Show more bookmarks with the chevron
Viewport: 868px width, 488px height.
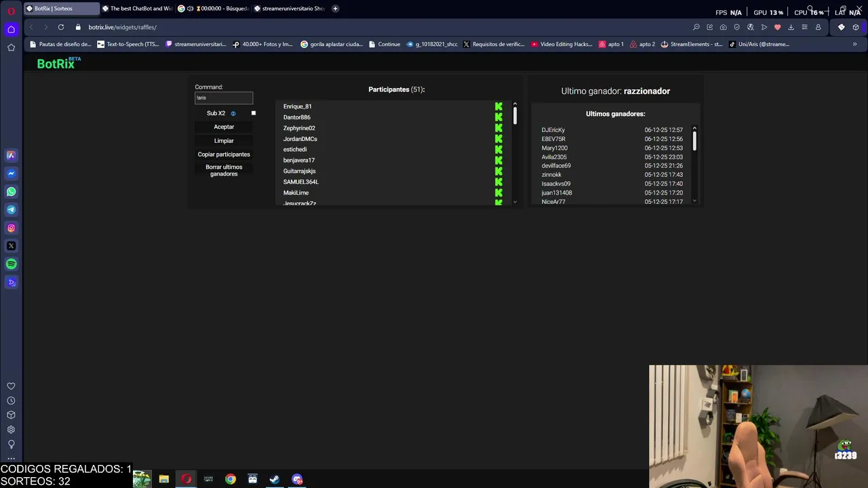click(854, 44)
